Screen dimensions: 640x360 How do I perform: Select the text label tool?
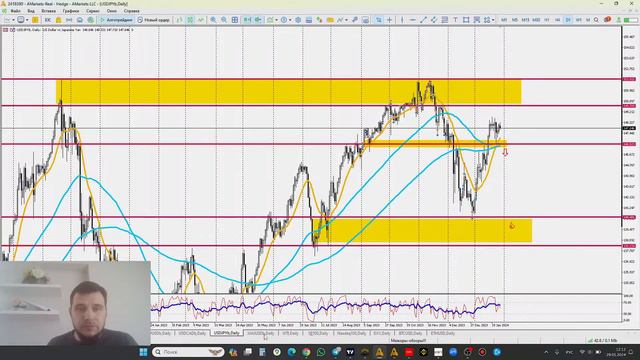(476, 20)
